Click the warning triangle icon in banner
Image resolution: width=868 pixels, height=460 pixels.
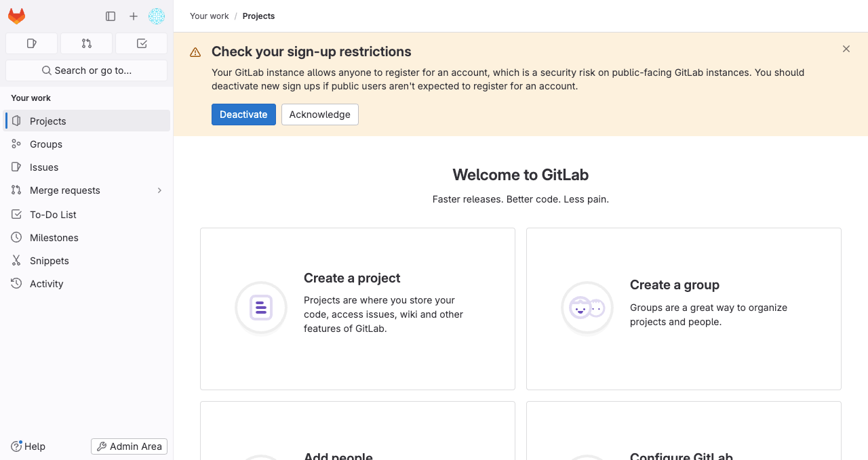(195, 52)
